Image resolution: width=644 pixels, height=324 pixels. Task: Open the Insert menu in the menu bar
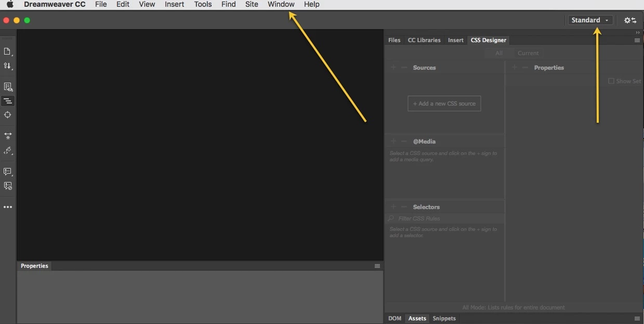[175, 4]
